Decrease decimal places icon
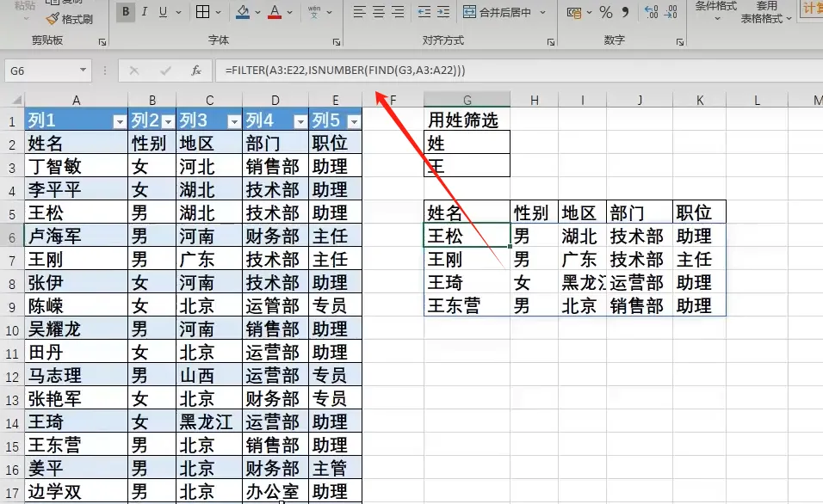The image size is (823, 504). [671, 12]
